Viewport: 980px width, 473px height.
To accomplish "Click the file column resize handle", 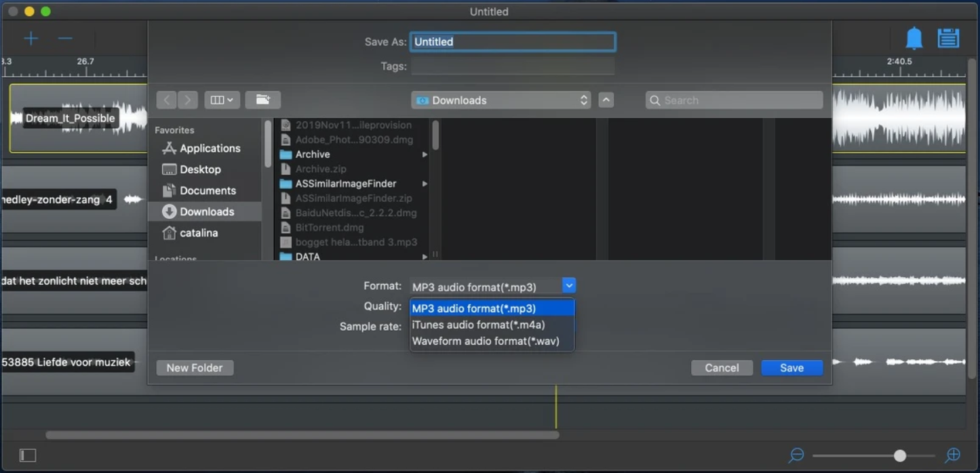I will 435,255.
